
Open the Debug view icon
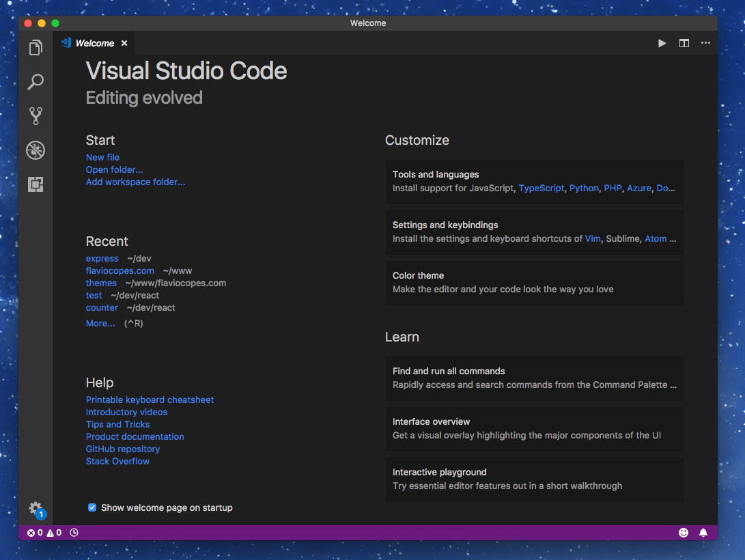point(36,150)
